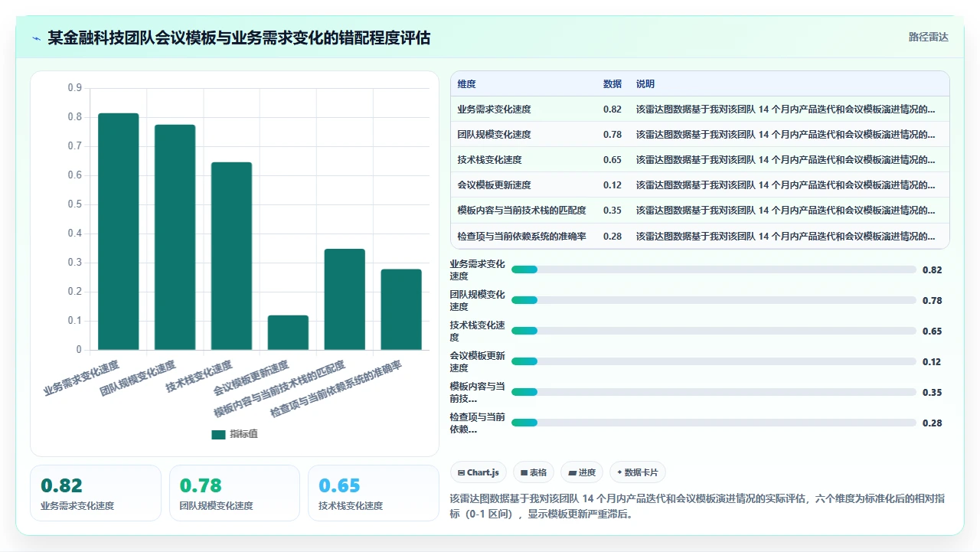Switch to the 数据卡片 tab

coord(638,472)
